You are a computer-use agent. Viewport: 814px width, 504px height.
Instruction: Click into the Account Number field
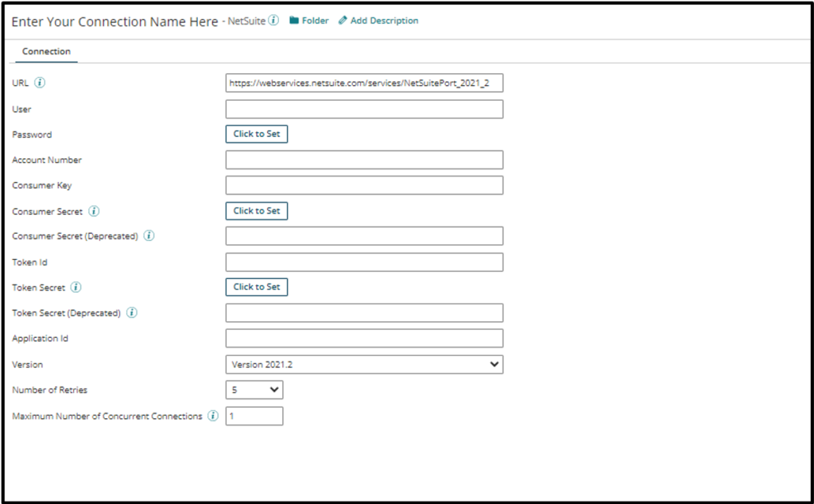[364, 160]
